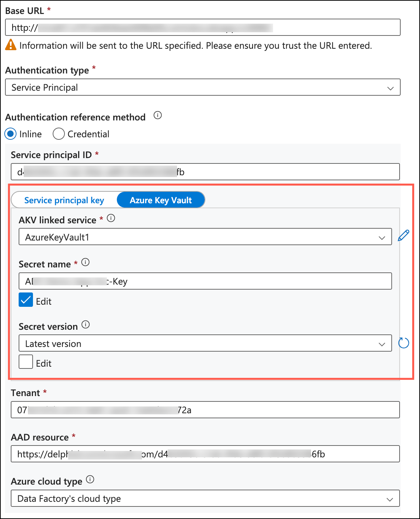Click the Tenant input field
The image size is (420, 519).
[205, 410]
